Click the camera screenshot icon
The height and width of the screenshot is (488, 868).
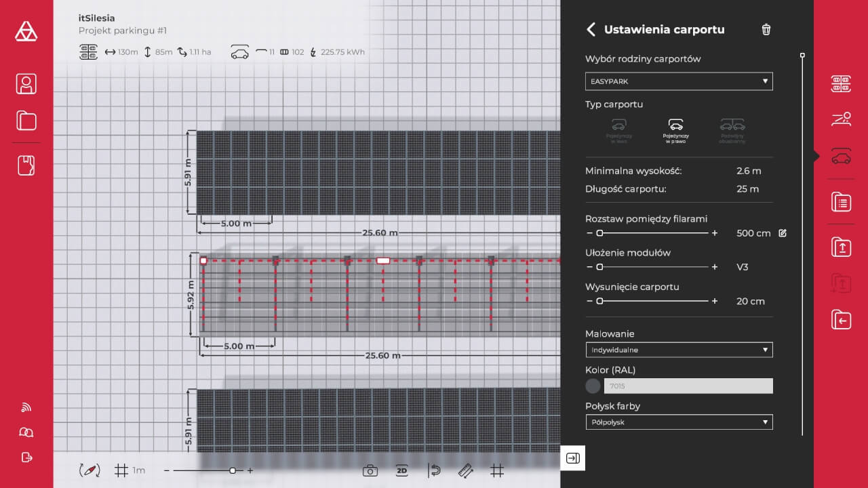[x=370, y=470]
